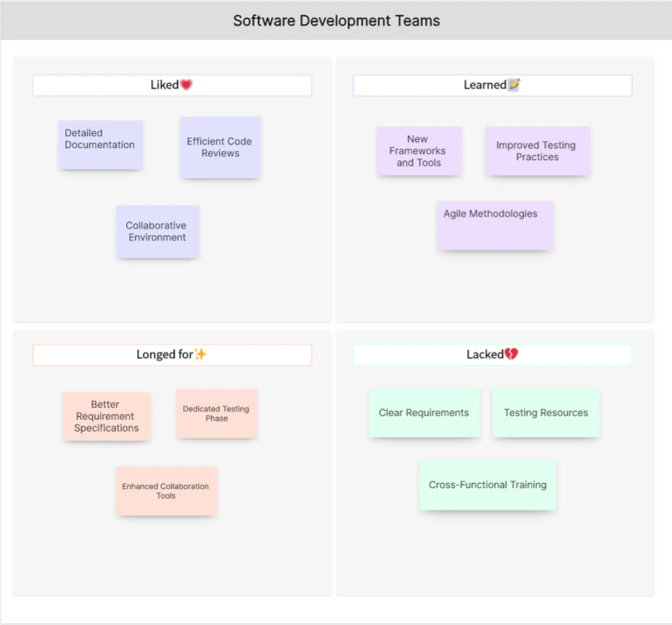
Task: Select the 'Clear Requirements' sticky note
Action: 424,413
